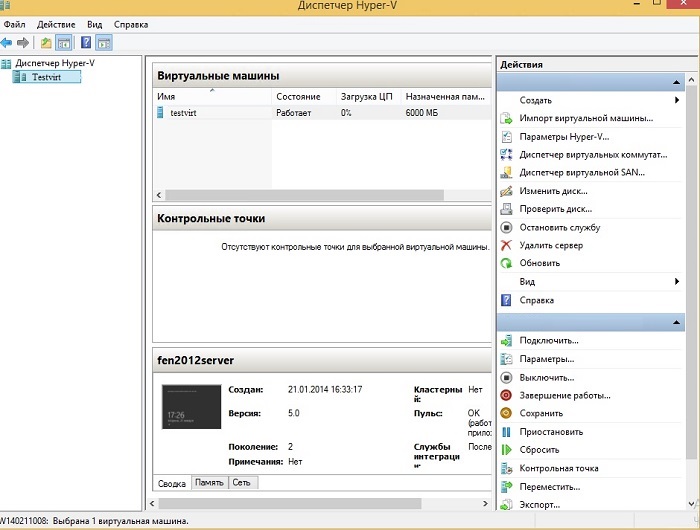Screen dimensions: 700x530
Task: Toggle the Show/Hide console tree icon
Action: click(x=64, y=43)
